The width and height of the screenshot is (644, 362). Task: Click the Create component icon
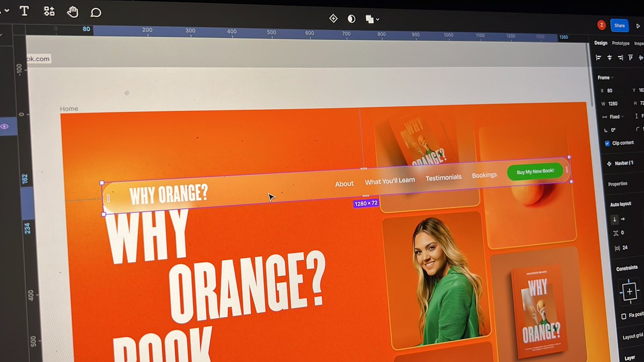click(x=333, y=19)
